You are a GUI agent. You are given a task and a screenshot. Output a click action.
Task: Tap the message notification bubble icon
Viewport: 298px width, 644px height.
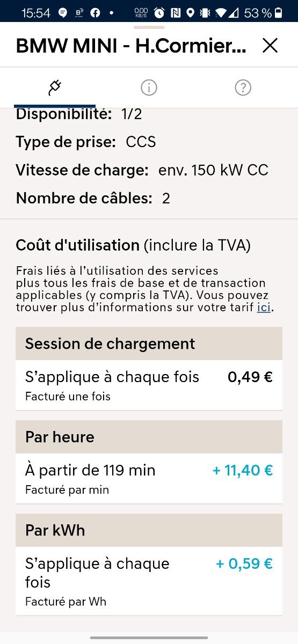[x=63, y=12]
